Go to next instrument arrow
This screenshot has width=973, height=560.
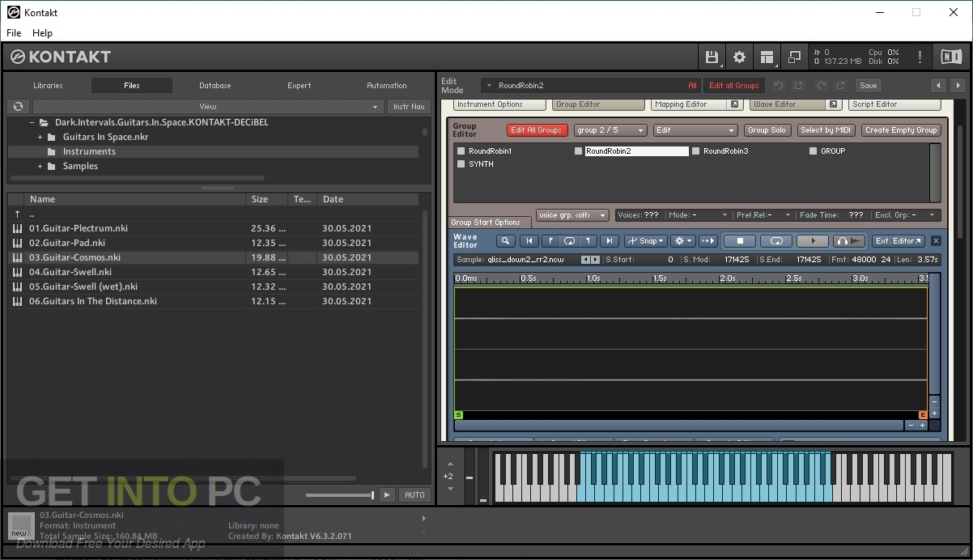[x=958, y=85]
